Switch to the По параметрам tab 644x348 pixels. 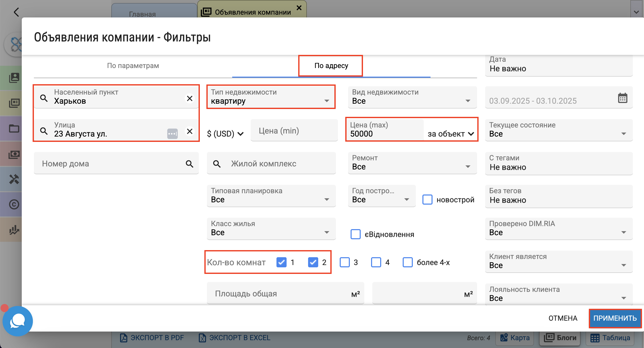click(x=133, y=66)
